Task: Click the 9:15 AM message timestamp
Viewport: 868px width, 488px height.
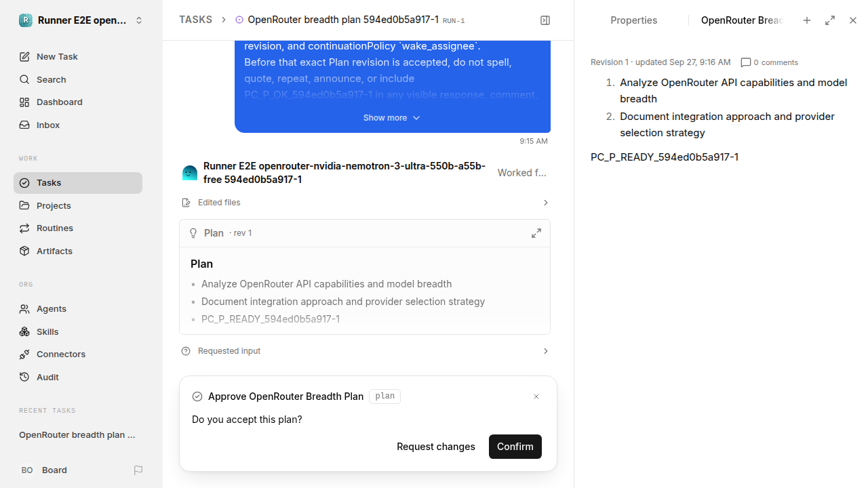Action: [534, 141]
